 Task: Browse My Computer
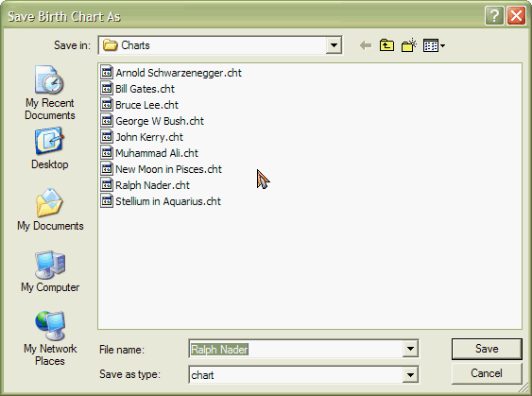50,271
